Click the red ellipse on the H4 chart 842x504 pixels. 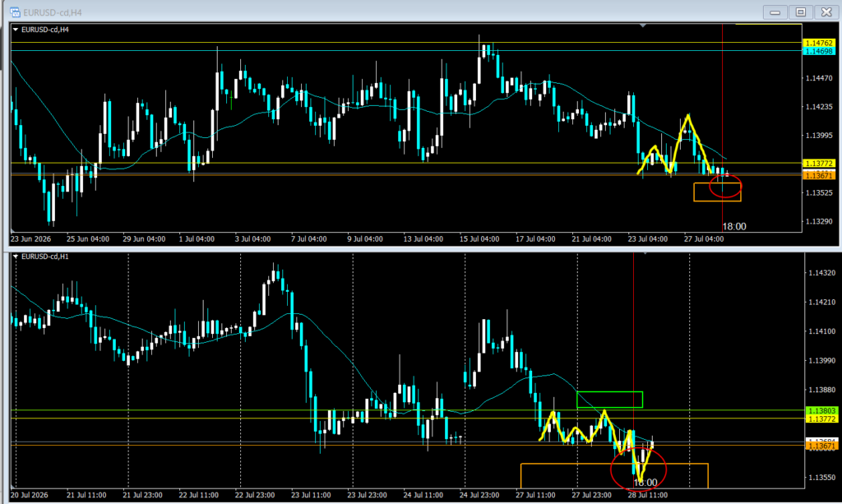(725, 187)
